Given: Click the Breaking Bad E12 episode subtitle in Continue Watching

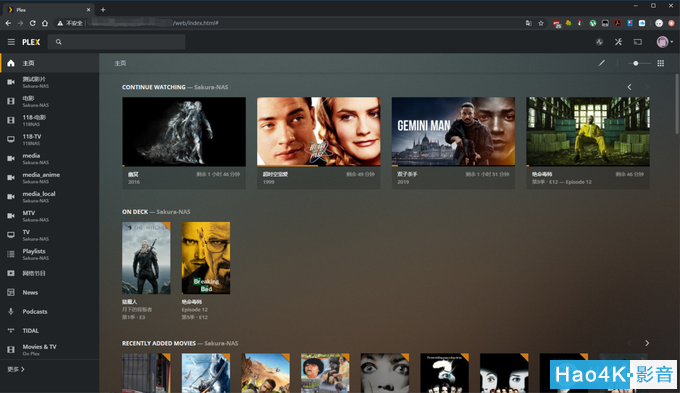Looking at the screenshot, I should tap(562, 182).
